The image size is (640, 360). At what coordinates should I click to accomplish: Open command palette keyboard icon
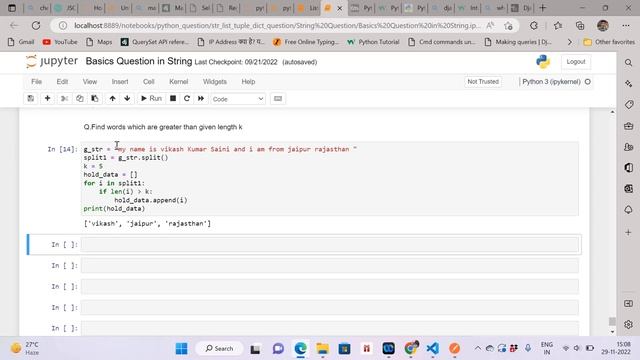point(278,98)
